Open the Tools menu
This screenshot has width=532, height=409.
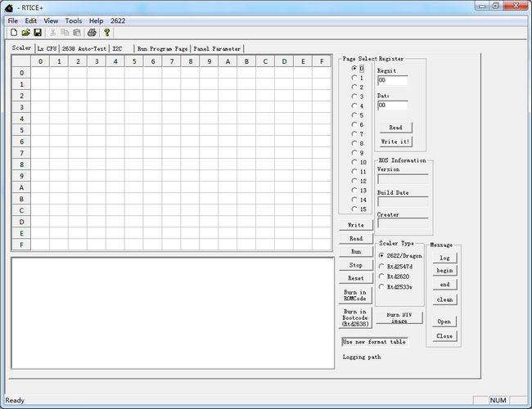click(74, 20)
